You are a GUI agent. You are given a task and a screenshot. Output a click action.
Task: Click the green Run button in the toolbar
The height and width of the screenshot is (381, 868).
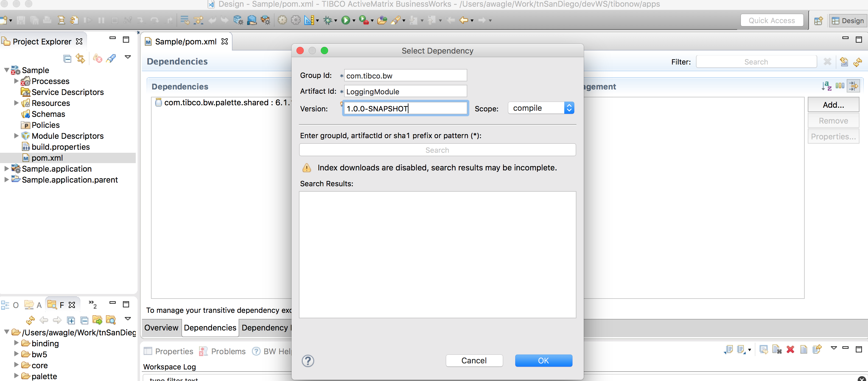coord(345,21)
